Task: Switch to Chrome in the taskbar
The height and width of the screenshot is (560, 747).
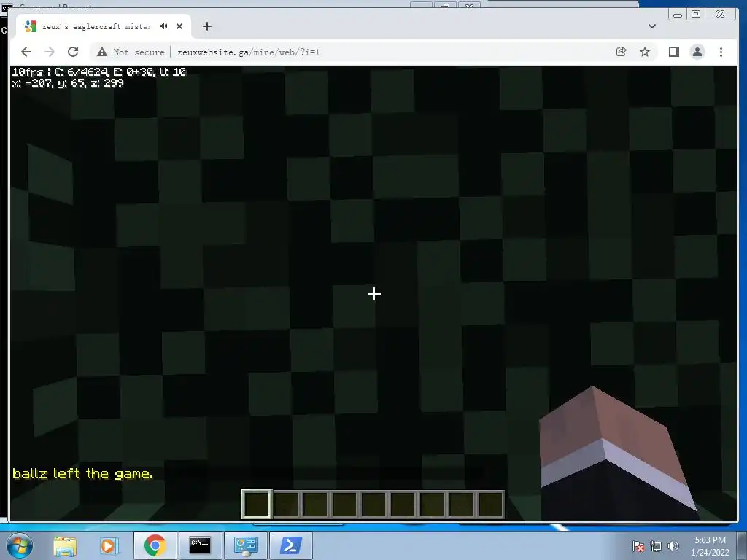Action: tap(155, 545)
